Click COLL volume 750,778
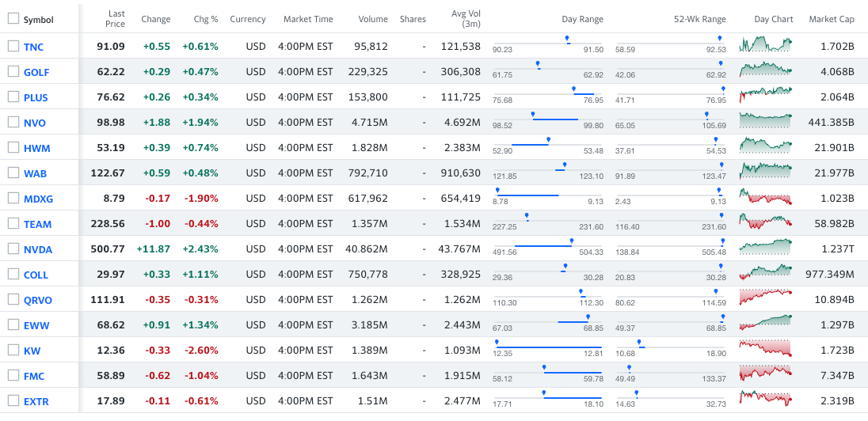 click(x=368, y=275)
